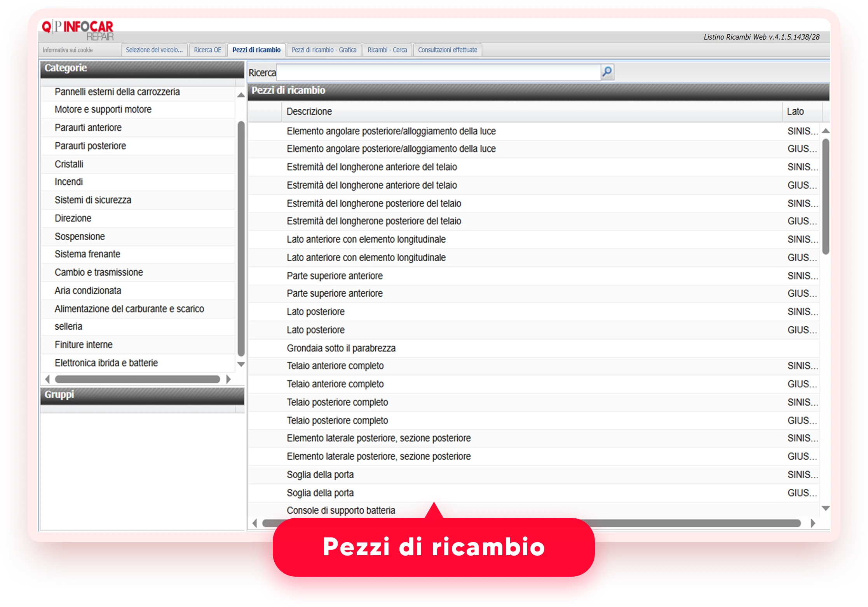This screenshot has height=607, width=868.
Task: Select Telaio anteriore completo SINIS row
Action: (x=533, y=366)
